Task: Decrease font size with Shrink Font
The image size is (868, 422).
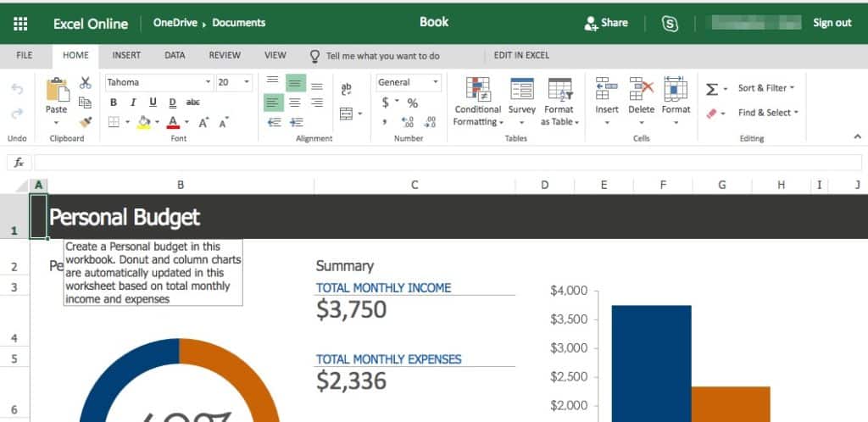Action: click(x=224, y=122)
